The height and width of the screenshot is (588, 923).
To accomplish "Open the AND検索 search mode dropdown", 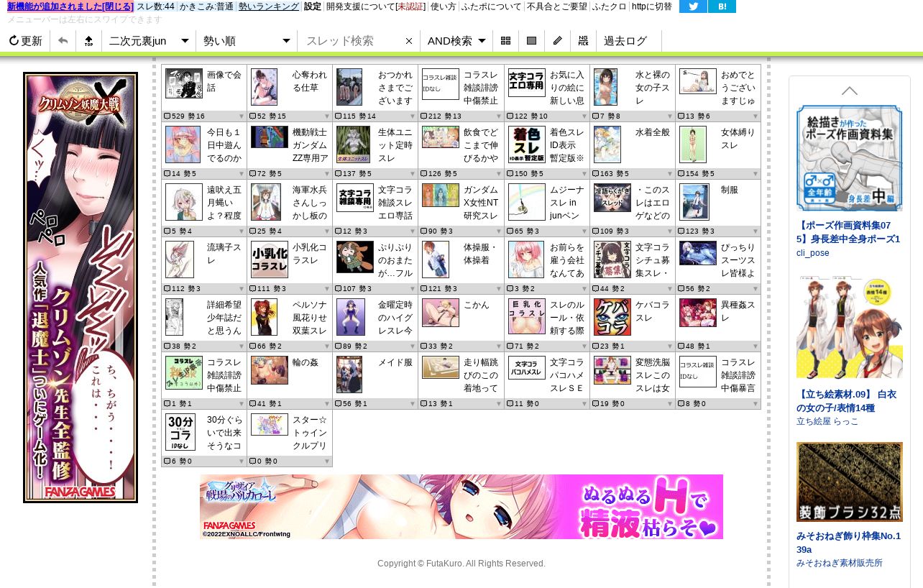I will pos(456,41).
